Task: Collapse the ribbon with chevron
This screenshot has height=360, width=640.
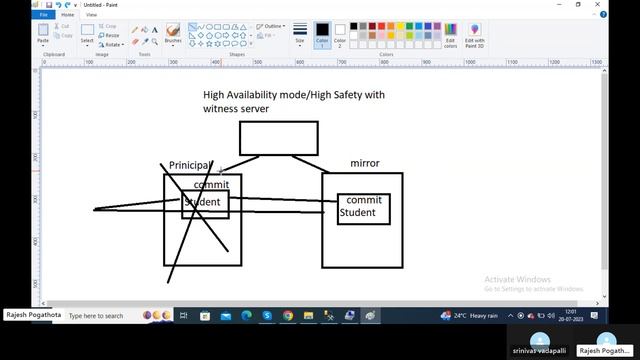Action: (594, 15)
